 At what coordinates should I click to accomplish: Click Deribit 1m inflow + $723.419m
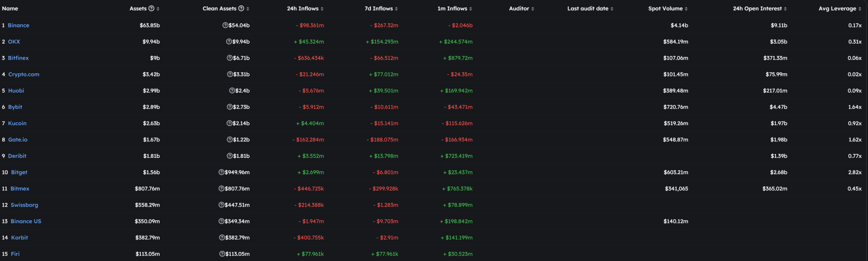[x=456, y=156]
